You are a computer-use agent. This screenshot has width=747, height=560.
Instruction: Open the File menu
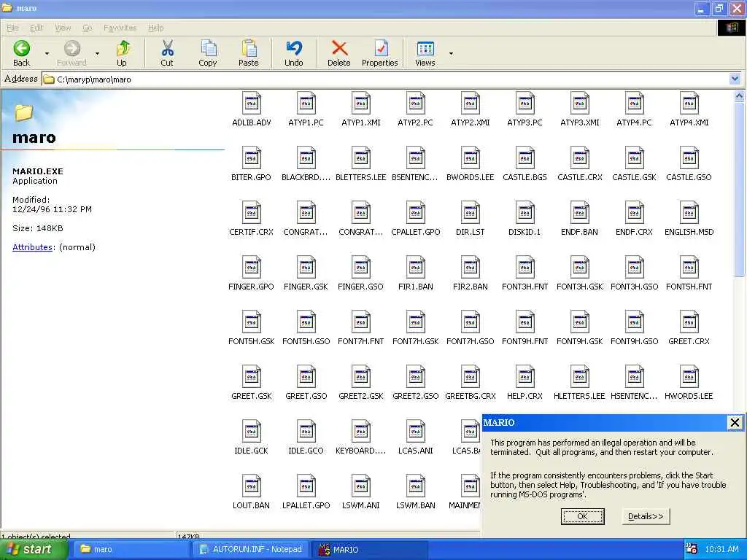coord(12,28)
